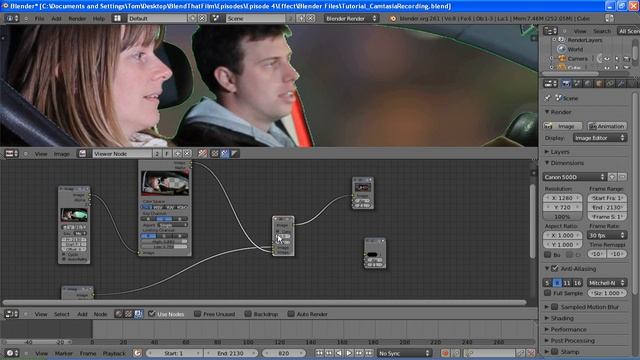640x360 pixels.
Task: Select the Object properties tab icon
Action: coord(599,84)
